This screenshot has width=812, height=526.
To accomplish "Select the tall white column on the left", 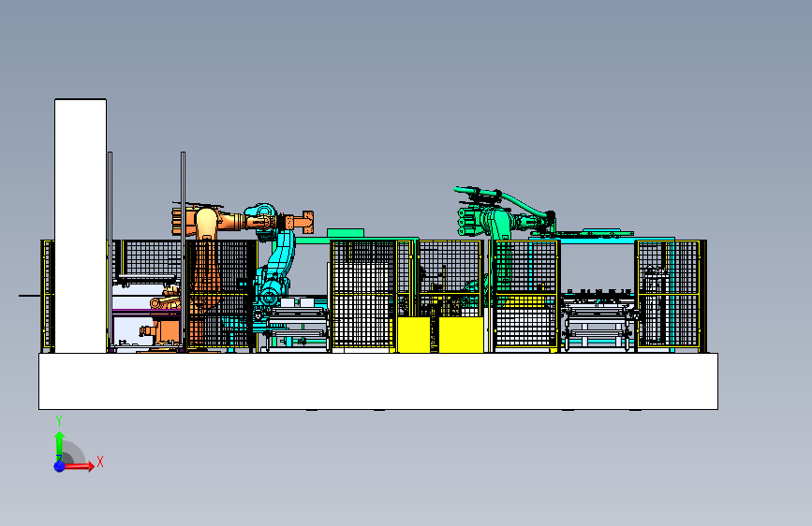I will (x=81, y=226).
